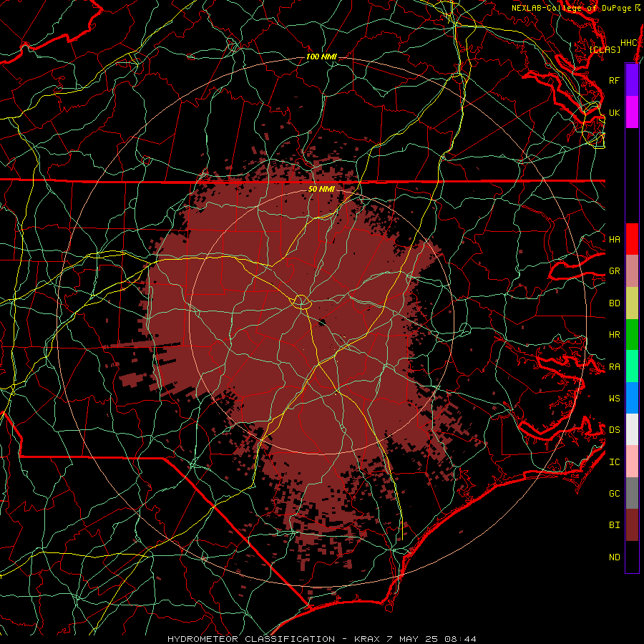
Task: Click the "RA" legend label
Action: (615, 366)
